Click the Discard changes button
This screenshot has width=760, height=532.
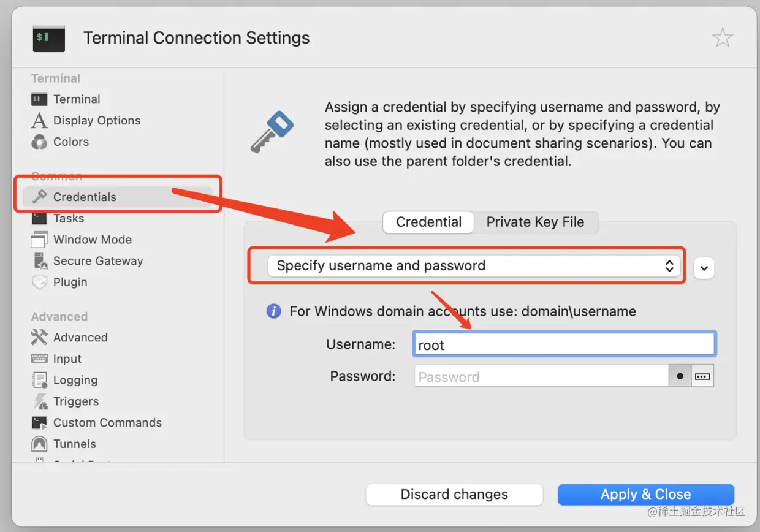tap(454, 495)
